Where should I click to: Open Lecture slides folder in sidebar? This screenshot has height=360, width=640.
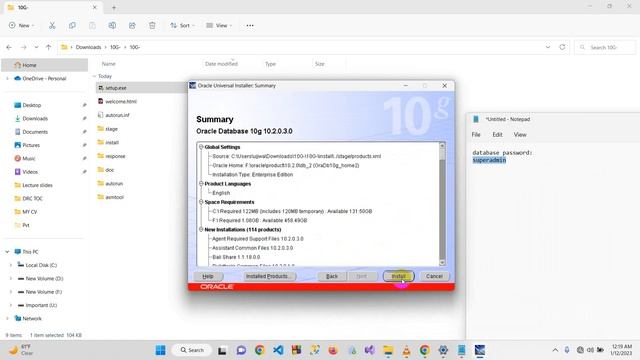37,185
